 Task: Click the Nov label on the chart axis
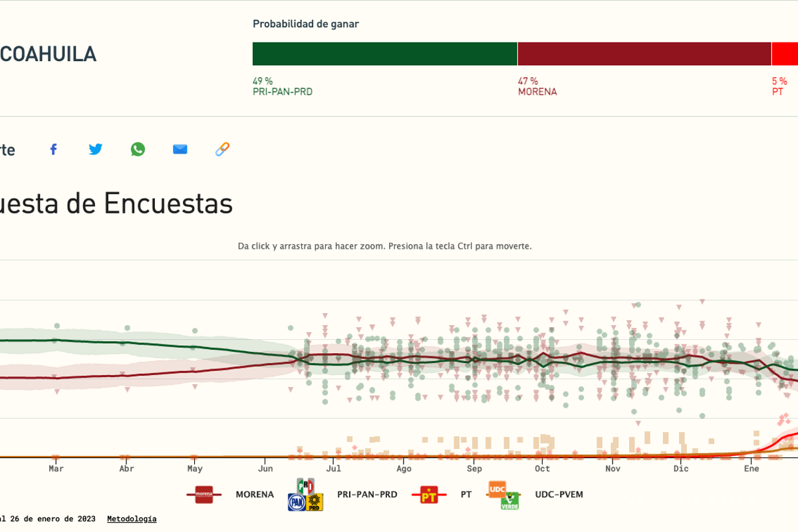[611, 468]
